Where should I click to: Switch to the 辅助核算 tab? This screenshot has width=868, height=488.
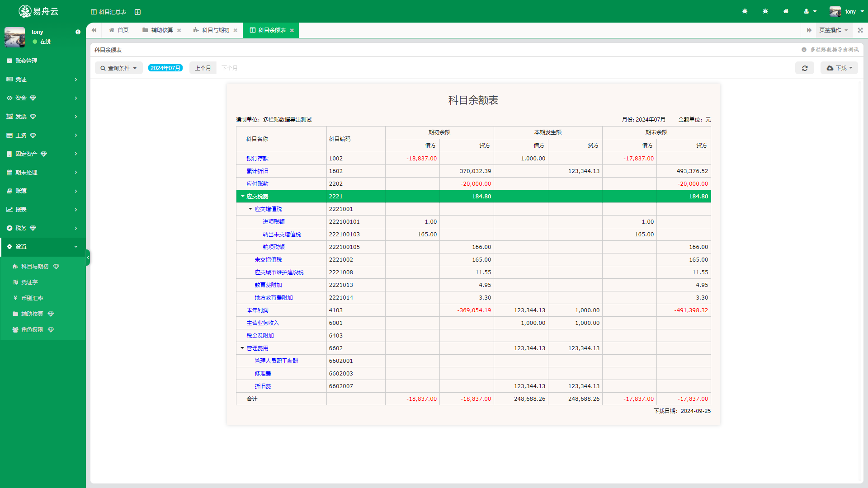point(158,30)
